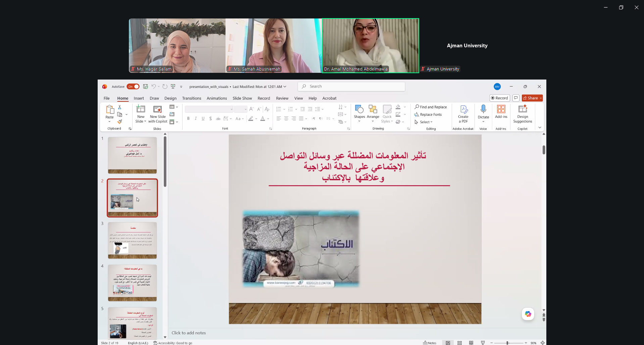
Task: Switch to Slide Sorter view in status bar
Action: [x=459, y=343]
